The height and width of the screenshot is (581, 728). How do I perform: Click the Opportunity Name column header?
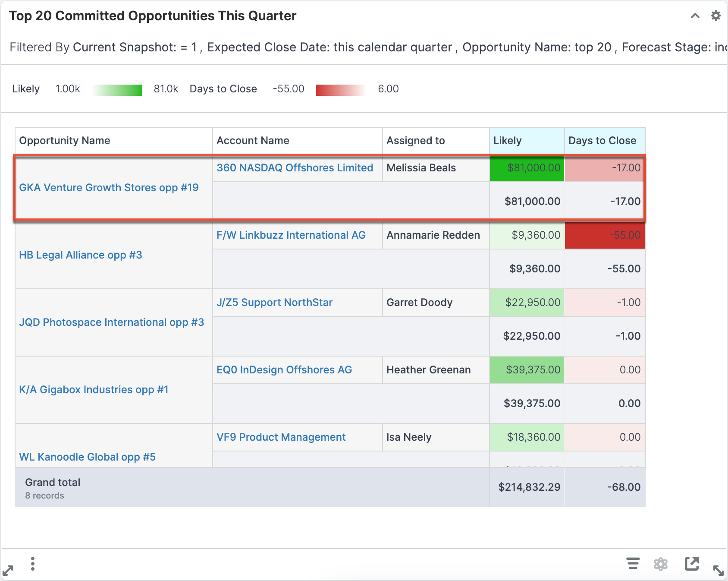65,141
